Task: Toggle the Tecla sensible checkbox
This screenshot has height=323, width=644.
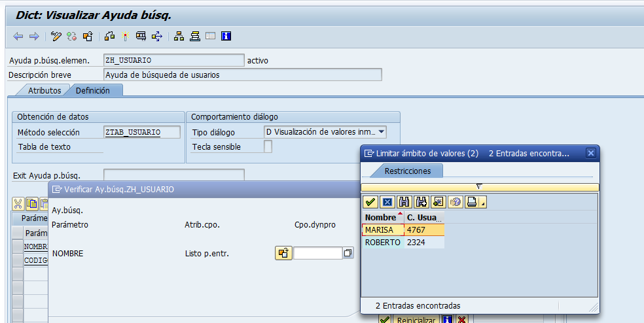Action: point(268,147)
